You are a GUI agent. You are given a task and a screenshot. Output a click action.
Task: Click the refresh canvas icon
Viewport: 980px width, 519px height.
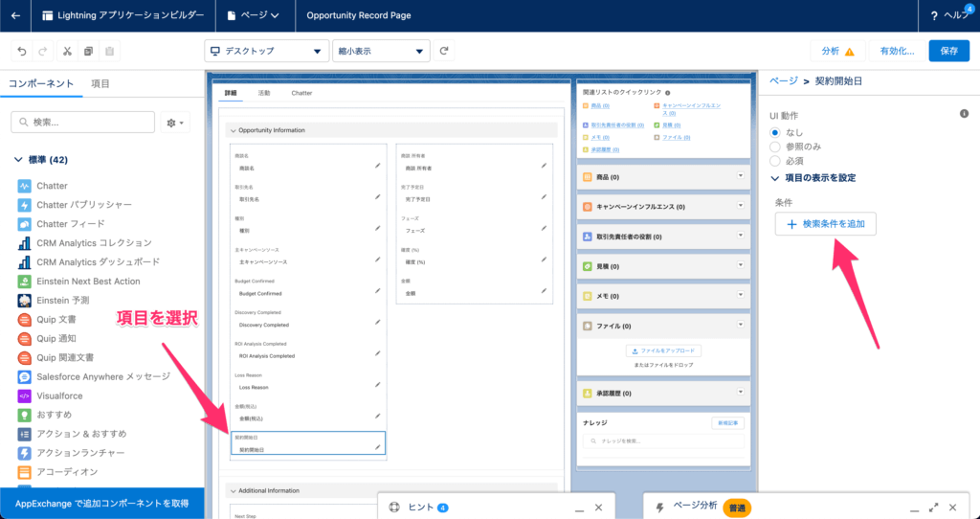444,51
